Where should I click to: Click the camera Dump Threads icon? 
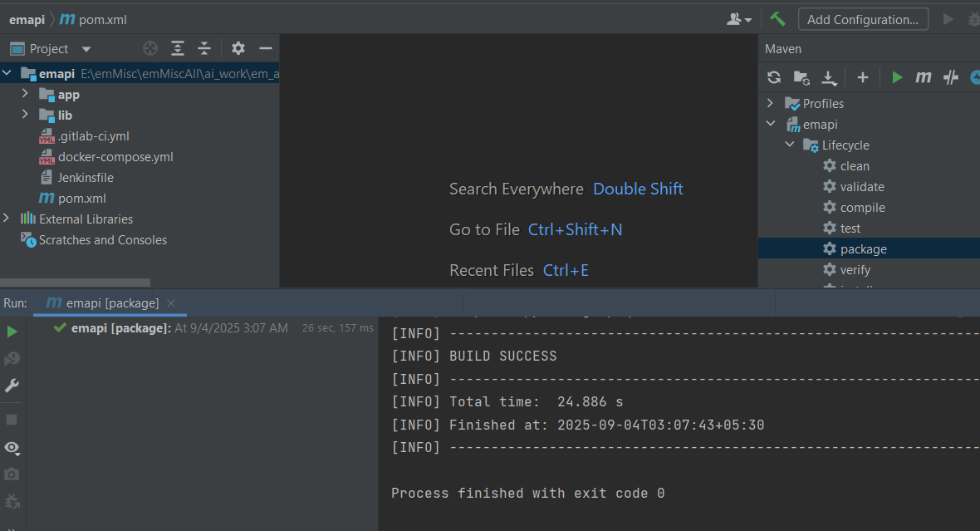click(x=12, y=474)
